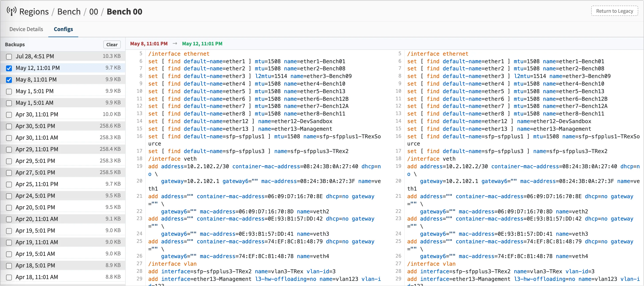The width and height of the screenshot is (644, 286).
Task: Click the red 'May 8, 11:01 PM' diff header
Action: click(149, 44)
